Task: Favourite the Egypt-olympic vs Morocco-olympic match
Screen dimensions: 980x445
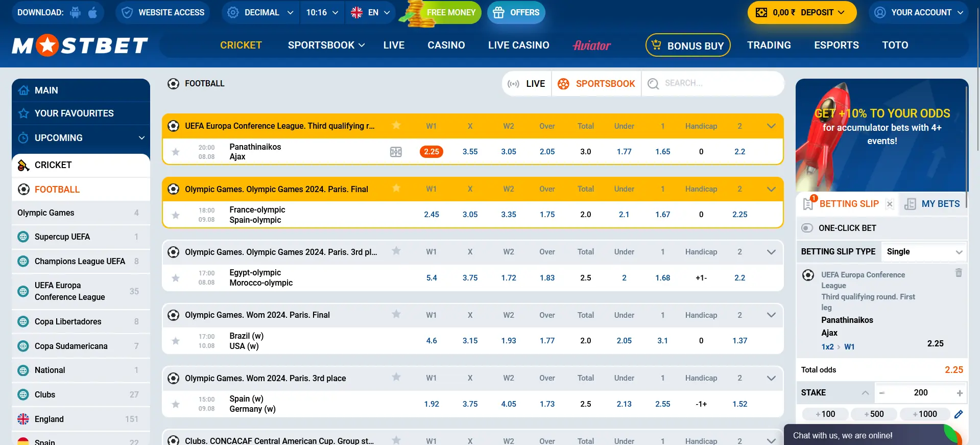Action: click(176, 278)
